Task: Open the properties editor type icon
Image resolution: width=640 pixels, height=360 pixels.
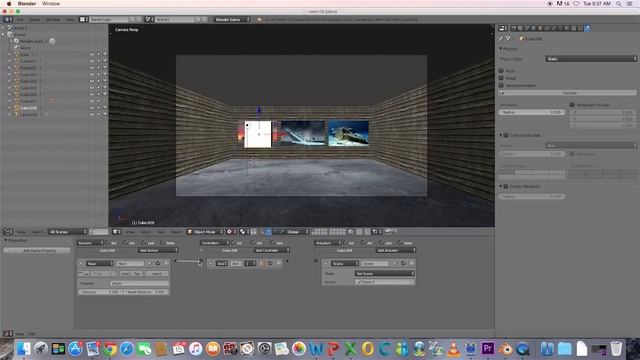Action: (x=502, y=28)
